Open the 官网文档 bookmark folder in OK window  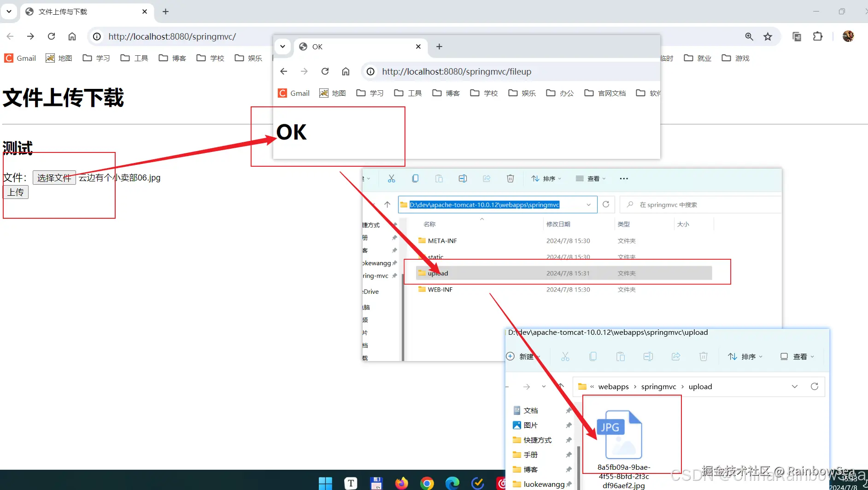605,93
